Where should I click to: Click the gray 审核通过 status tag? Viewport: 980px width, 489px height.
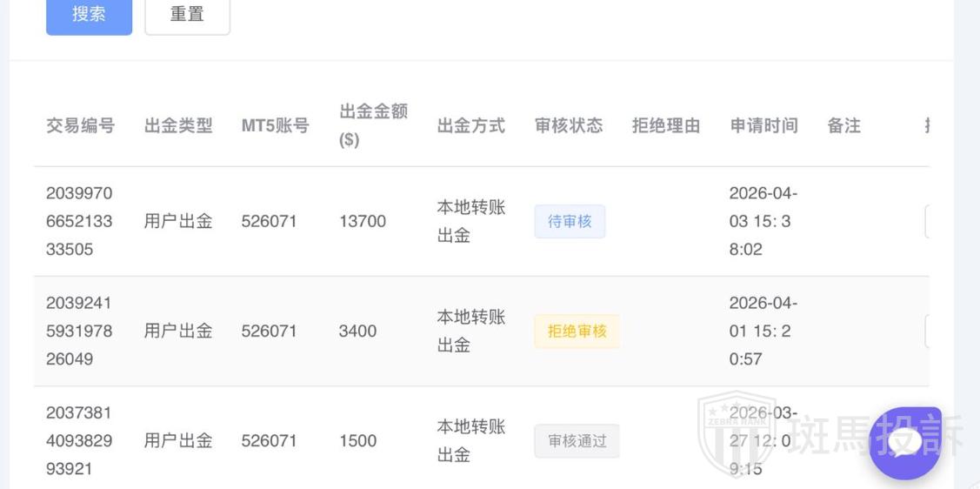point(577,441)
